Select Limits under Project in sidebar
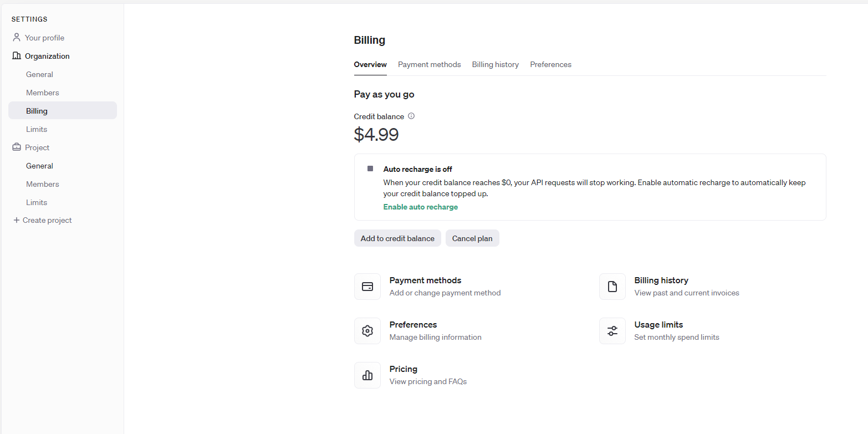The width and height of the screenshot is (868, 434). [x=37, y=202]
